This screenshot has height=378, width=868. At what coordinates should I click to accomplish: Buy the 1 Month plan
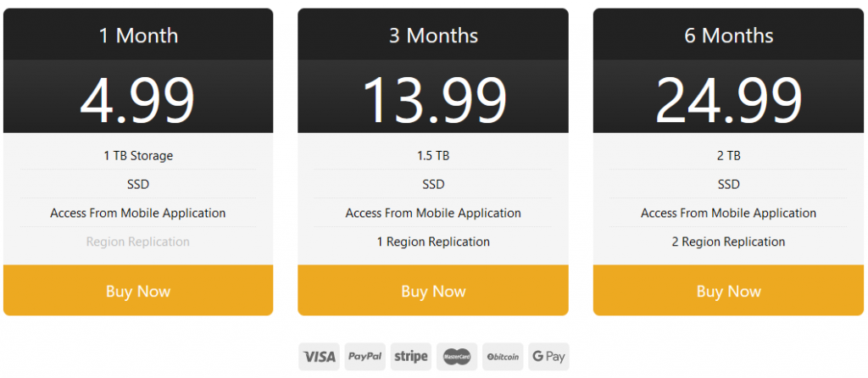(138, 291)
